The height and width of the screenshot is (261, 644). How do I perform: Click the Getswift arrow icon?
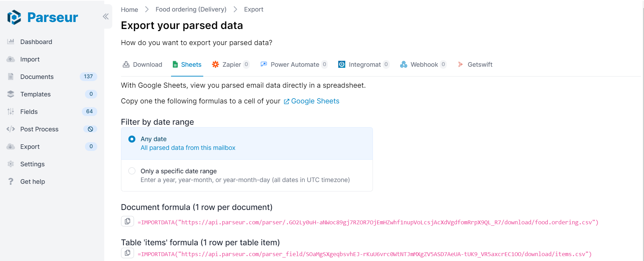tap(460, 64)
